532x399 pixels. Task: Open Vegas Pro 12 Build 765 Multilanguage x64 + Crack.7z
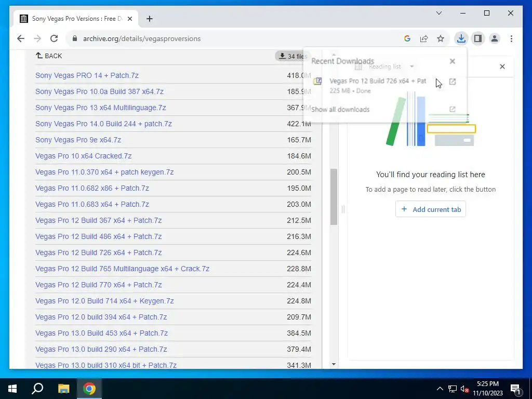(123, 269)
